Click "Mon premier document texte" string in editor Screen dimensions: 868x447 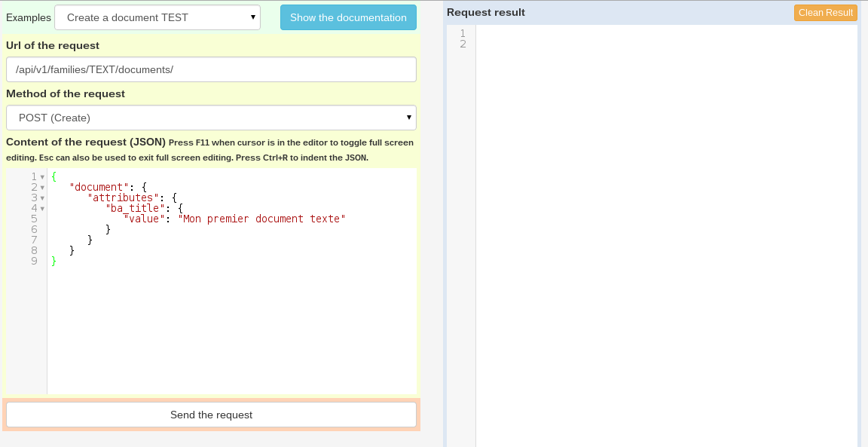(262, 219)
